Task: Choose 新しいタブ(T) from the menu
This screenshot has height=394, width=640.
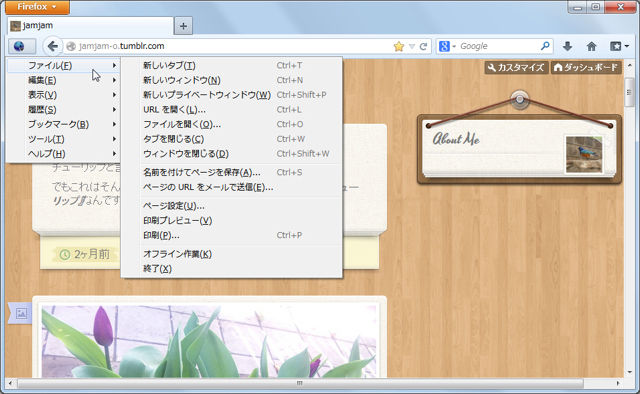Action: click(231, 65)
